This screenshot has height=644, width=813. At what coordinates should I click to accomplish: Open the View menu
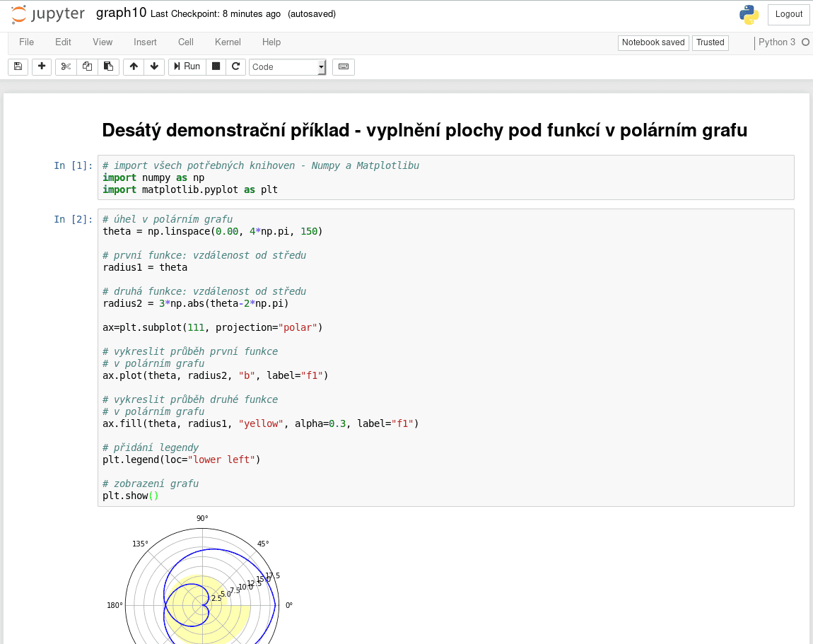click(103, 42)
